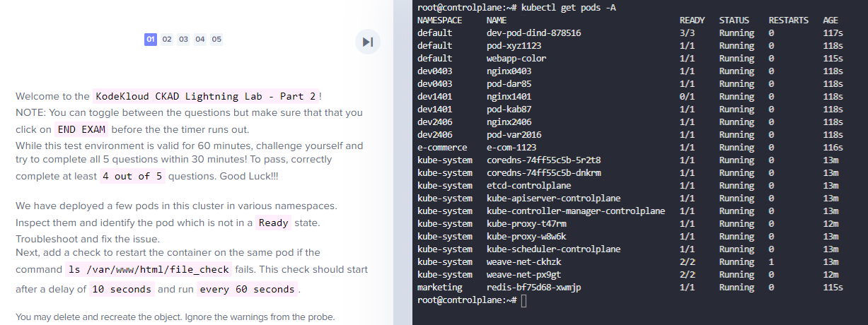Switch to question 01 tab
The height and width of the screenshot is (325, 868).
[x=150, y=40]
